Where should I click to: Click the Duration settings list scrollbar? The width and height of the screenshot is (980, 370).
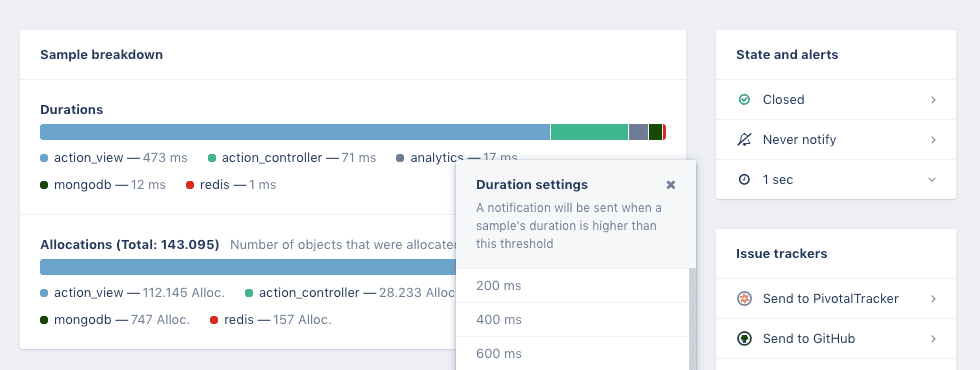[692, 319]
